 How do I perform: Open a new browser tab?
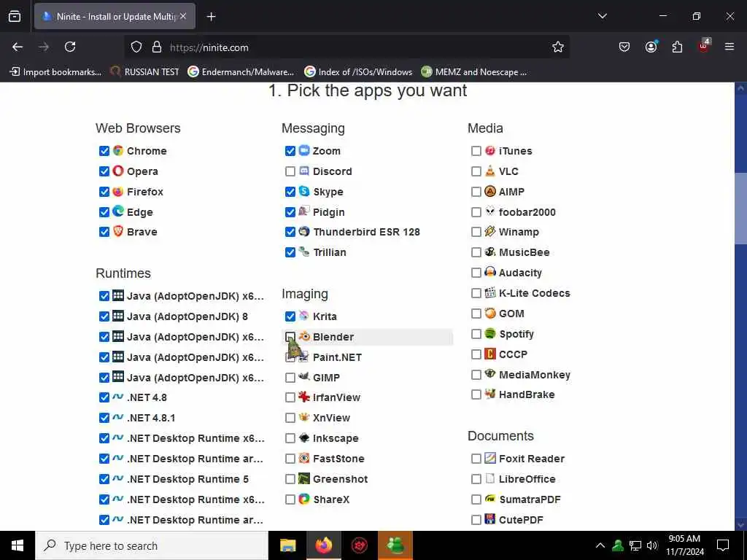click(x=211, y=17)
